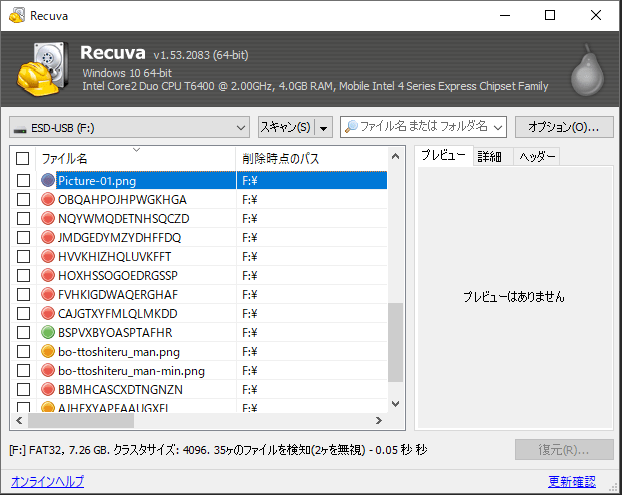Open the オンラインヘルプ link

[48, 481]
